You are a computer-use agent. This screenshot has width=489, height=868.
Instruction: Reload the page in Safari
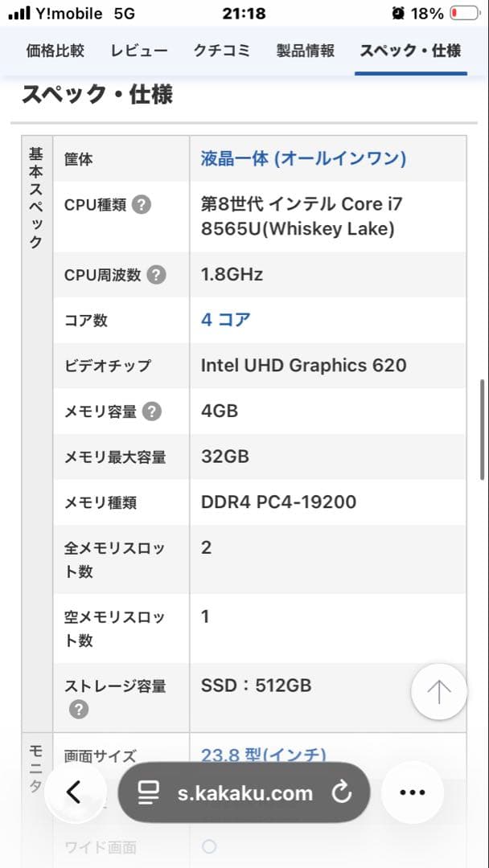pyautogui.click(x=343, y=792)
